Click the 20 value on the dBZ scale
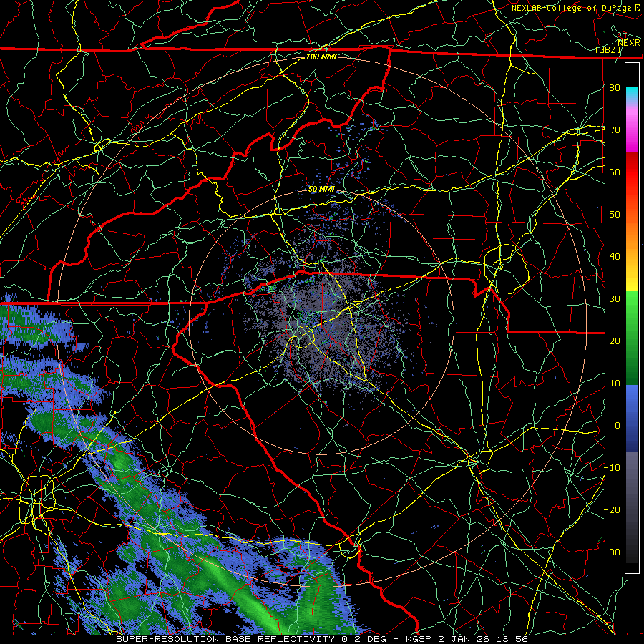Viewport: 644px width, 644px height. point(615,341)
